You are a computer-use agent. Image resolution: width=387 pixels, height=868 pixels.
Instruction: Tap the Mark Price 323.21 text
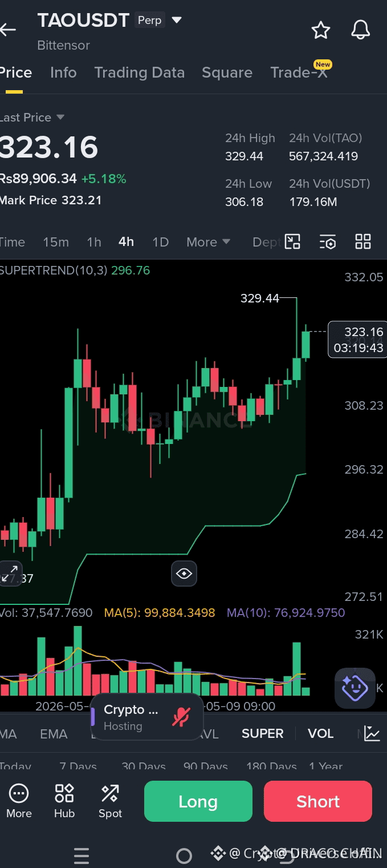click(x=51, y=200)
